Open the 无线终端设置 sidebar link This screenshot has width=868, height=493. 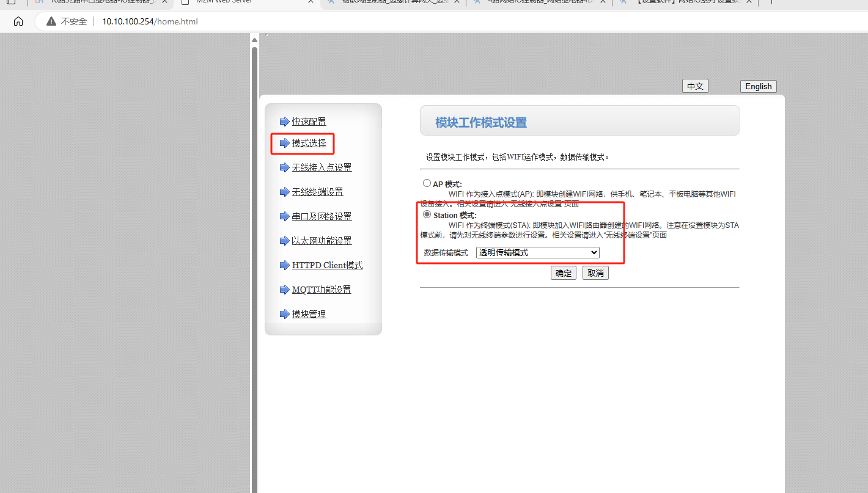coord(317,192)
